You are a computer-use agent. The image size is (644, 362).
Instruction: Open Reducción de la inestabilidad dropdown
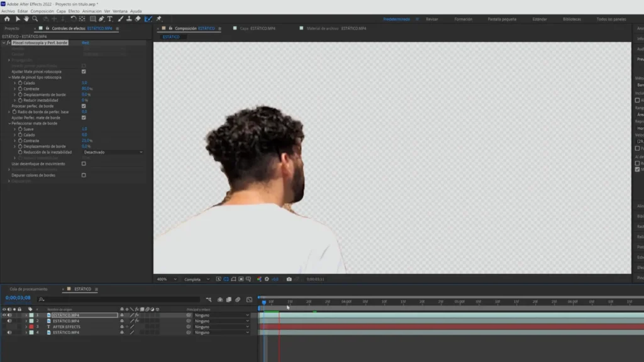pos(113,152)
